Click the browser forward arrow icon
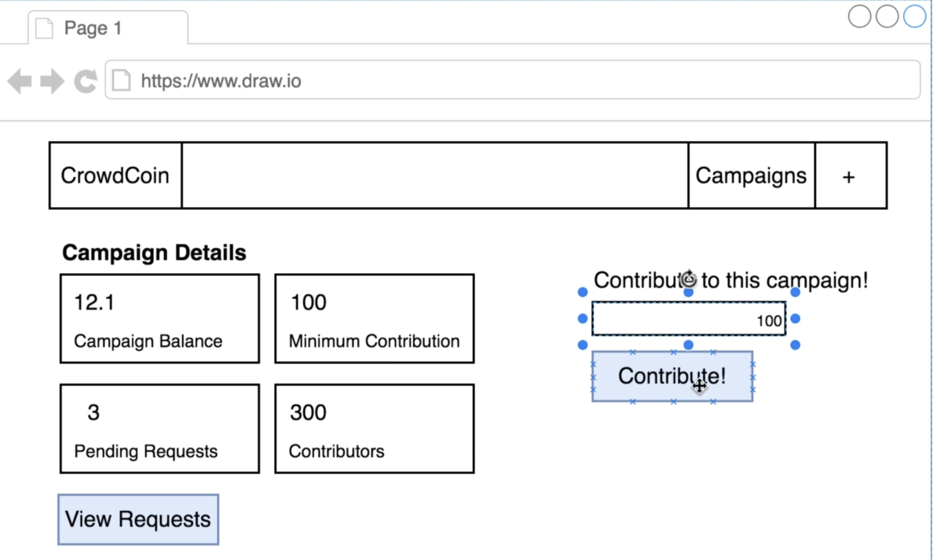933x560 pixels. [x=52, y=81]
